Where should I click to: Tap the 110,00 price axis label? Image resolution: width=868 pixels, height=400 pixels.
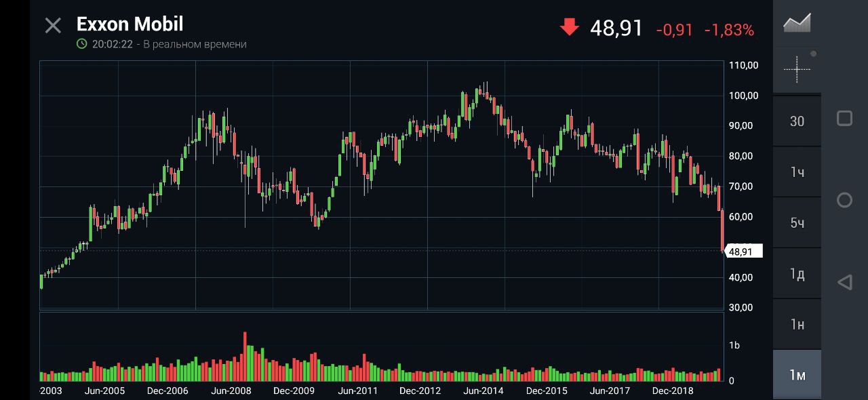pyautogui.click(x=744, y=66)
